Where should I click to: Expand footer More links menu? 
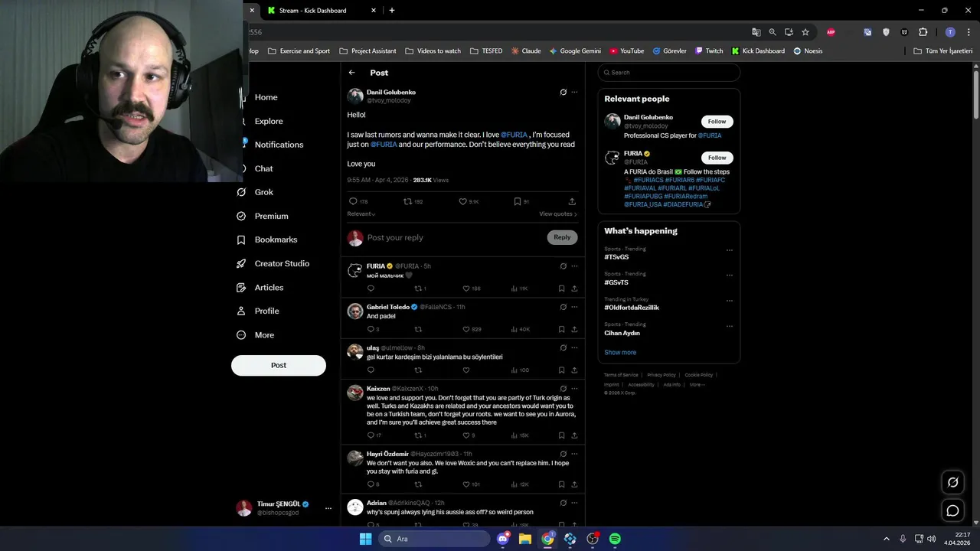coord(697,385)
